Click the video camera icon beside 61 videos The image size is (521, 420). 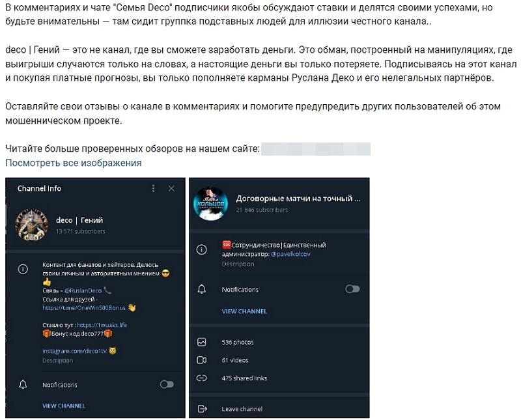coord(202,360)
